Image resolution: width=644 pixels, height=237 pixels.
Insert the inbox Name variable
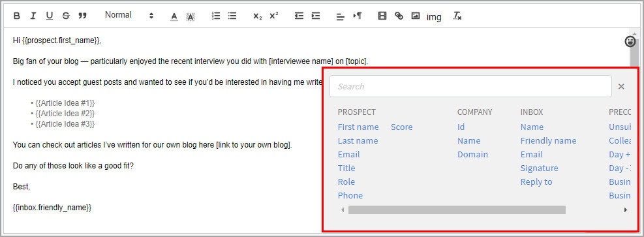(x=532, y=127)
